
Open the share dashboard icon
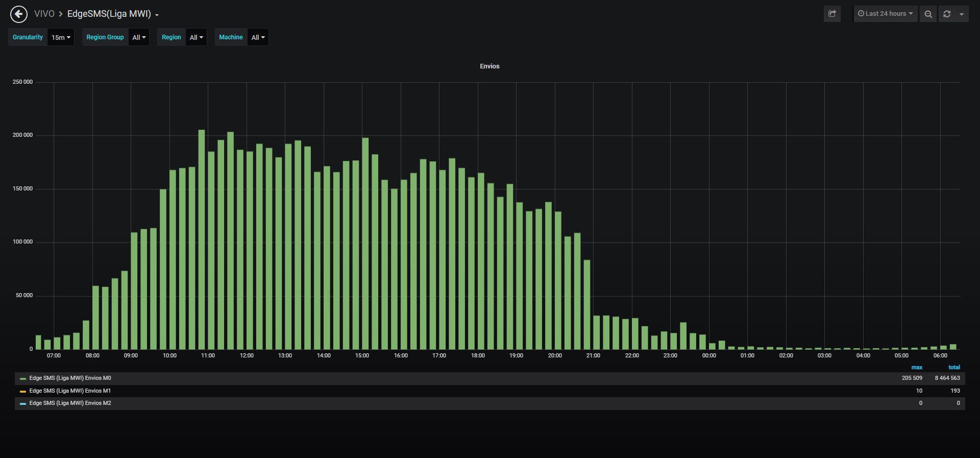tap(832, 14)
